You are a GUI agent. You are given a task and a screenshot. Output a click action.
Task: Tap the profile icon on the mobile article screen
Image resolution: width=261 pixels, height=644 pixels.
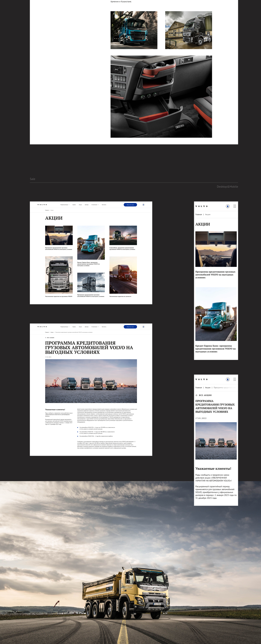(228, 379)
